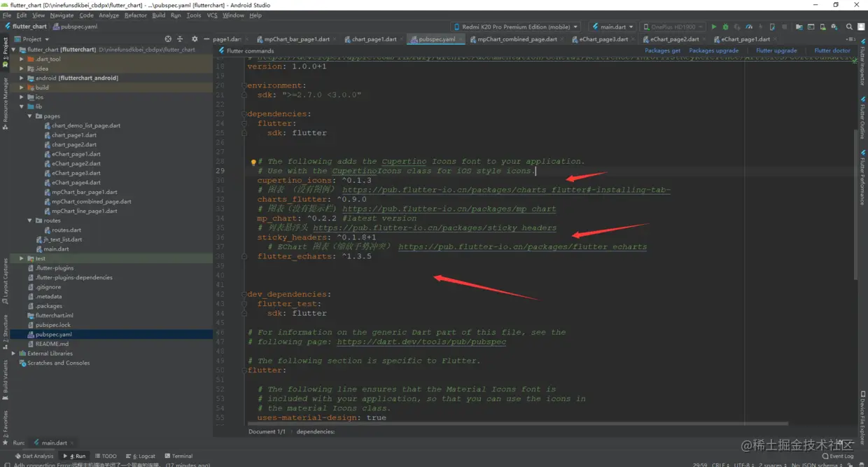Start debugging with the green bug icon
The width and height of the screenshot is (868, 467).
pyautogui.click(x=725, y=27)
